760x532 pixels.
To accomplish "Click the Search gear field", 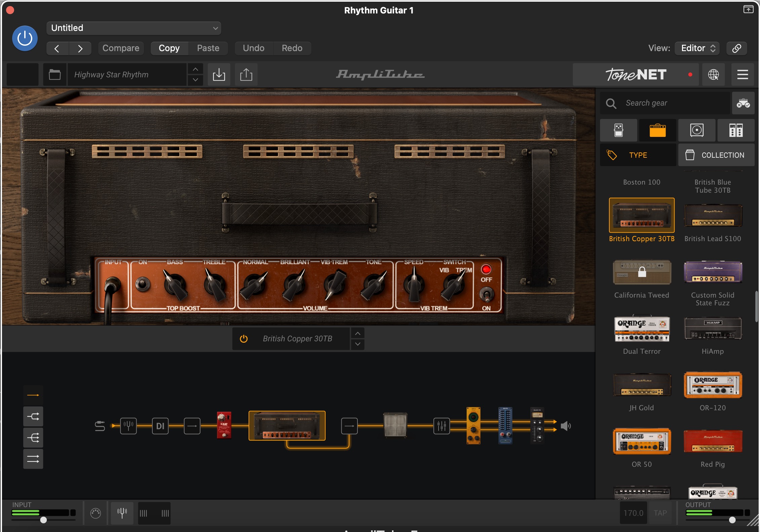I will 665,103.
